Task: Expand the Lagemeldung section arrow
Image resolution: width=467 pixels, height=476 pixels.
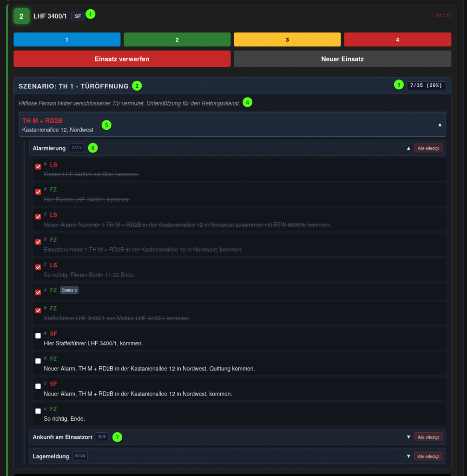Action: pyautogui.click(x=408, y=456)
